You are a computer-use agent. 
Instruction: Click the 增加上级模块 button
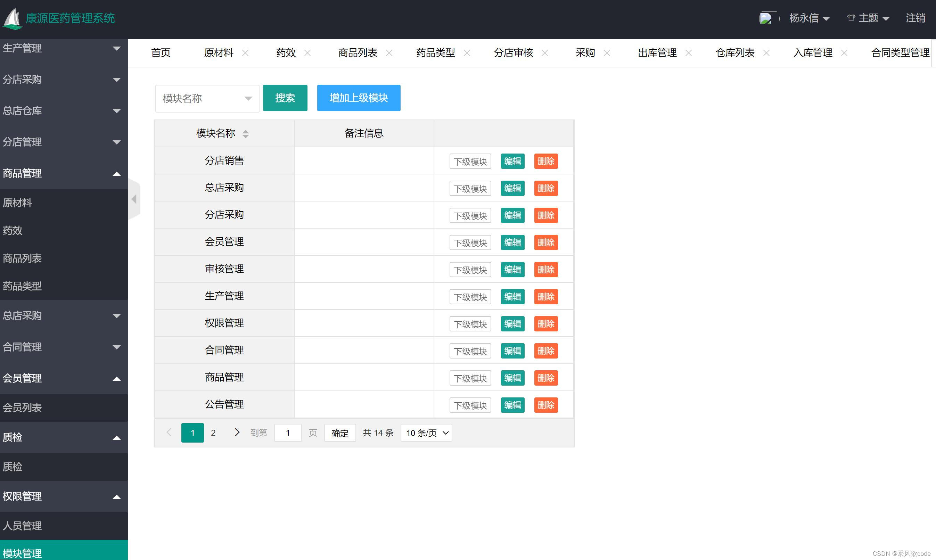[358, 98]
